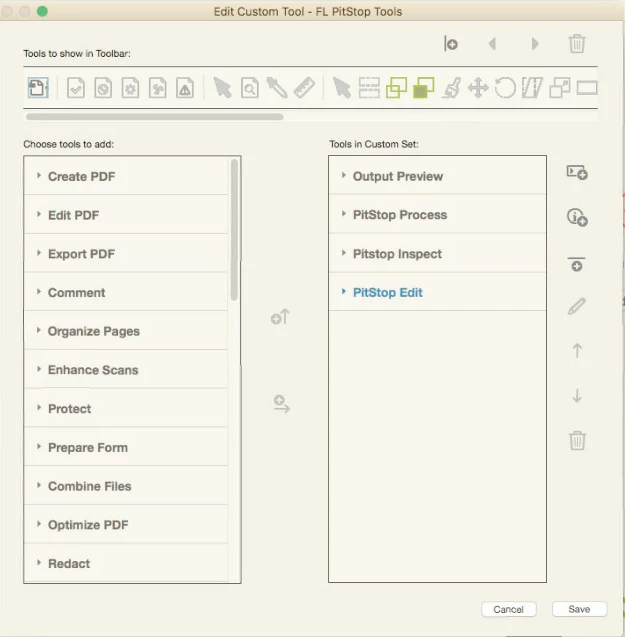The width and height of the screenshot is (625, 637).
Task: Click the add section icon beside custom set
Action: click(x=577, y=172)
